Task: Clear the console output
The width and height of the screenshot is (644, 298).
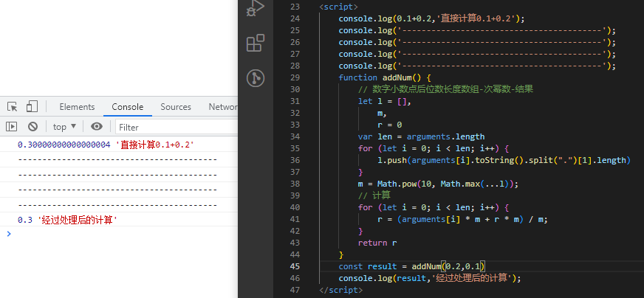Action: (32, 127)
